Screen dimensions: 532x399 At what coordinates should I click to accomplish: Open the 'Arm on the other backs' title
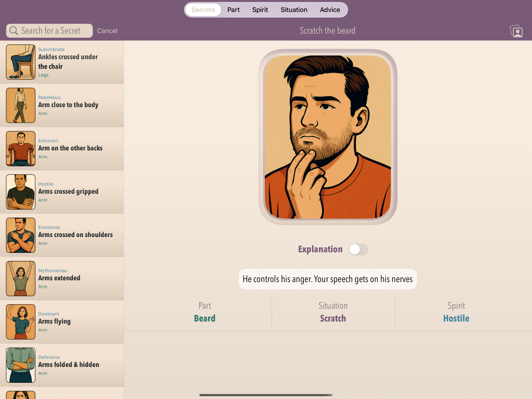(x=70, y=148)
